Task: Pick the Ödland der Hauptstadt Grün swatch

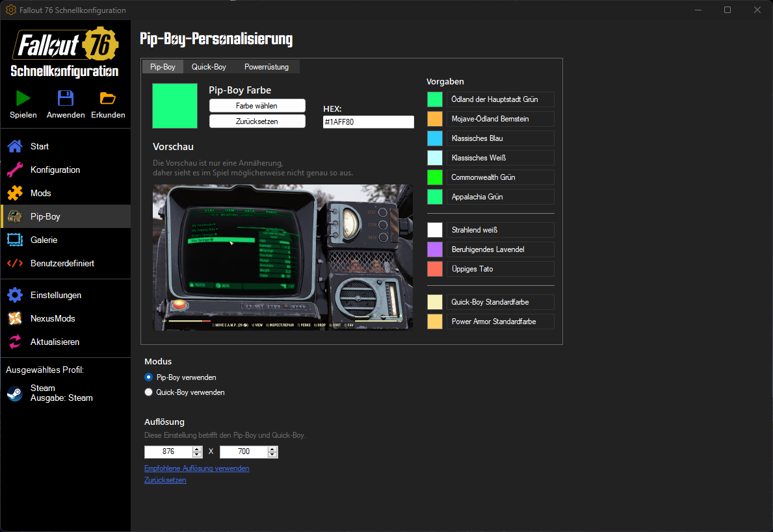Action: pyautogui.click(x=435, y=99)
